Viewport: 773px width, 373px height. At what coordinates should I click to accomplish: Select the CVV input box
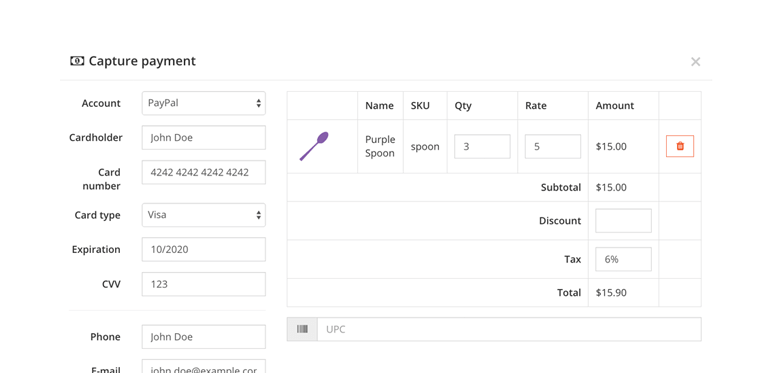[204, 284]
